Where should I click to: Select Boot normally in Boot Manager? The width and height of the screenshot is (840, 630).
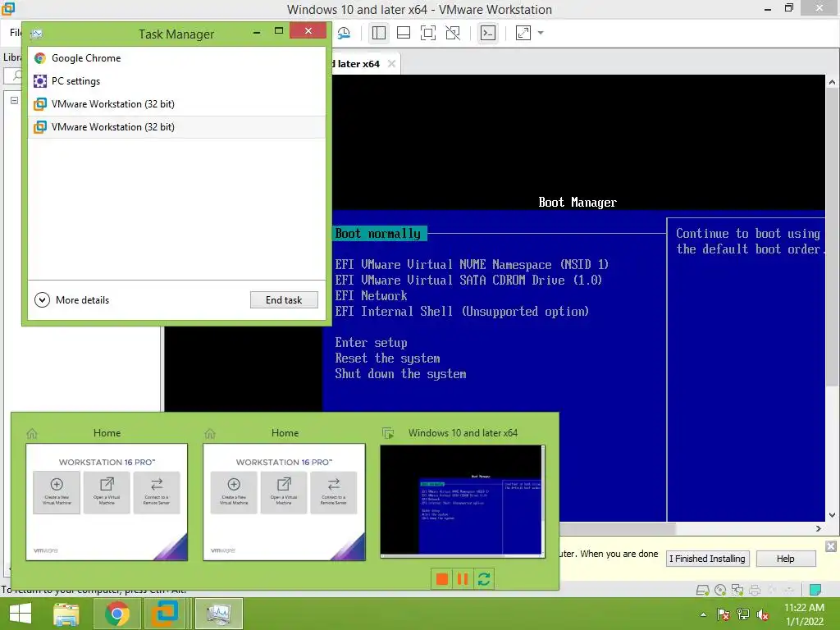pyautogui.click(x=378, y=234)
